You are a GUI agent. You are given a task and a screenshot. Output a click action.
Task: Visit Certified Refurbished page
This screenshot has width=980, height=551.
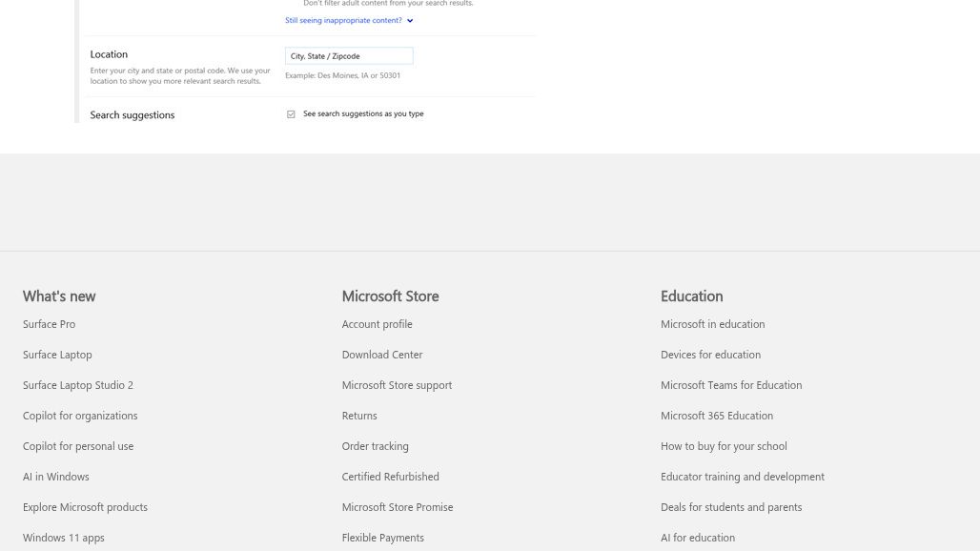391,477
